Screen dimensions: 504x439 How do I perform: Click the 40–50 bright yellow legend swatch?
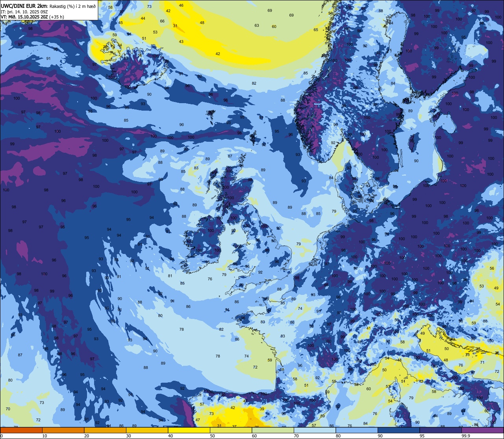pyautogui.click(x=189, y=430)
